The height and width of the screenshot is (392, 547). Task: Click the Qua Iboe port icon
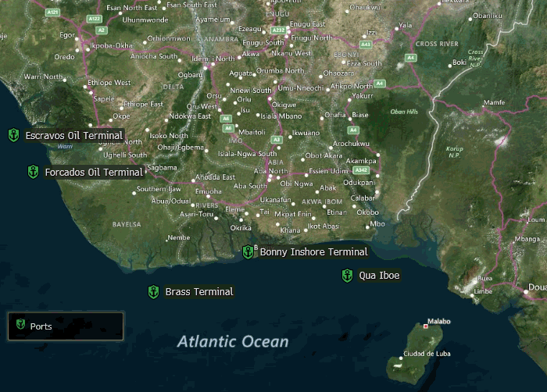click(347, 276)
